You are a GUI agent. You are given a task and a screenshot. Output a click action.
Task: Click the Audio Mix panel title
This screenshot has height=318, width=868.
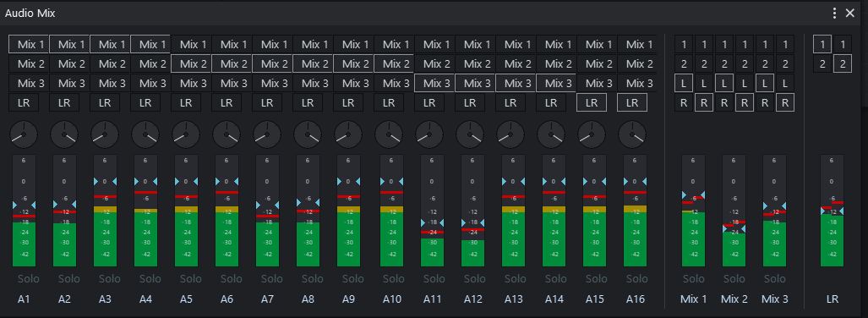tap(30, 14)
